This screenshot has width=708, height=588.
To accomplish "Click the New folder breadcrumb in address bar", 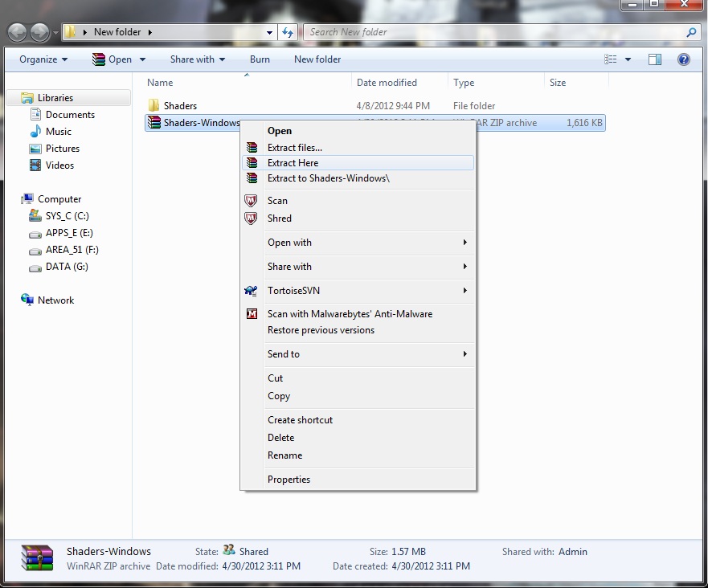I will point(117,32).
